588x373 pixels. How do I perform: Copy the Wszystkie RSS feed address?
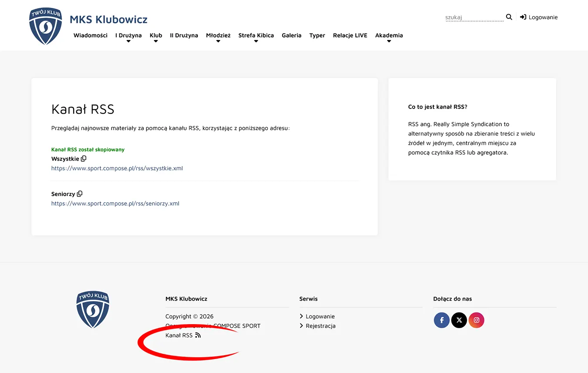84,159
